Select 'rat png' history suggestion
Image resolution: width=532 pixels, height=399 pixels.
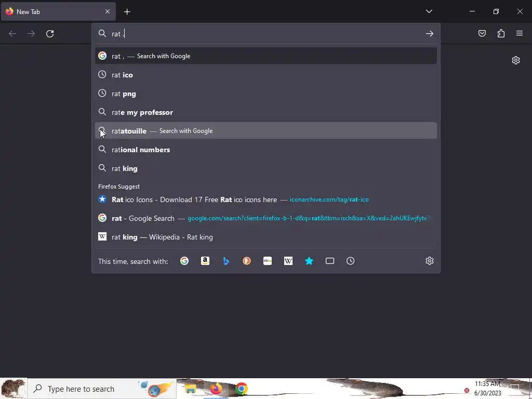click(266, 94)
